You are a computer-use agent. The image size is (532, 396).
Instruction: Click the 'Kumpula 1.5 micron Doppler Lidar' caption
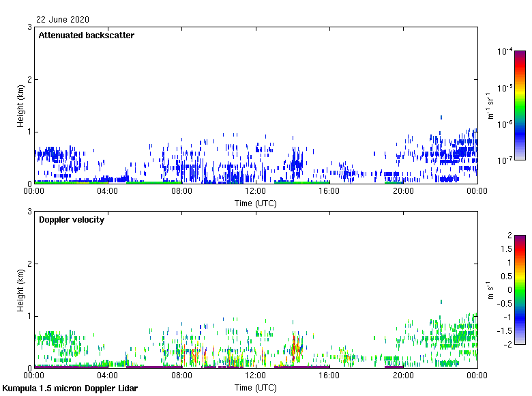[70, 388]
